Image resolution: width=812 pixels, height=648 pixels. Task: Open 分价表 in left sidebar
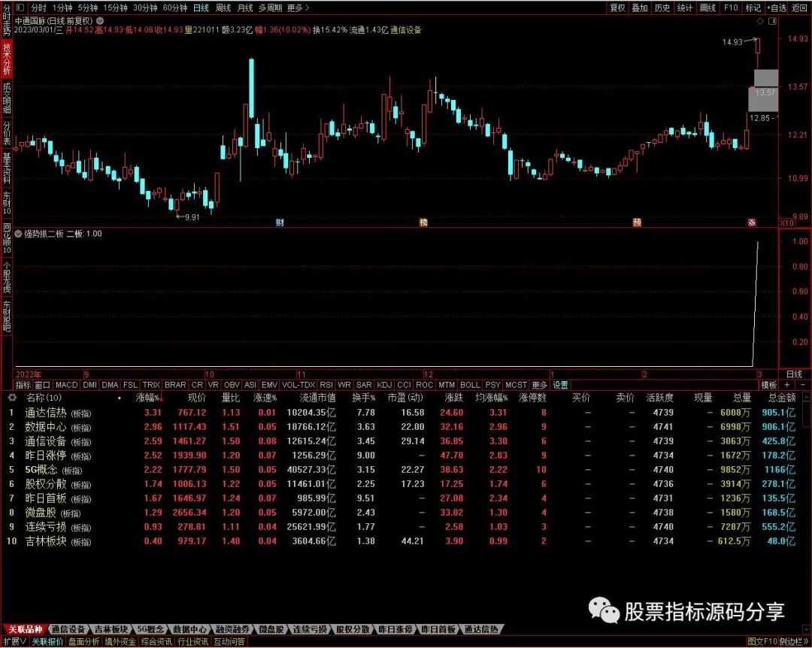pos(6,134)
